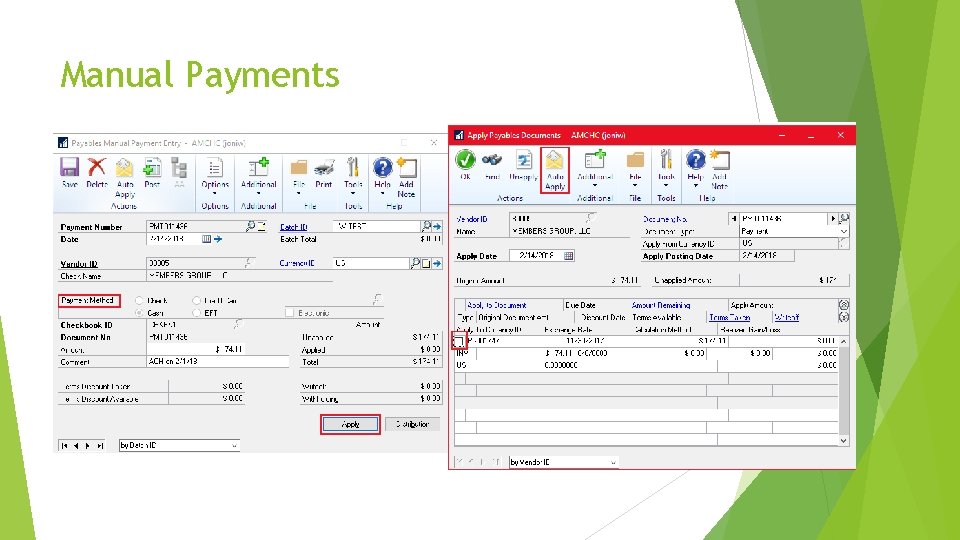Open the calendar icon next to Date

pyautogui.click(x=206, y=239)
